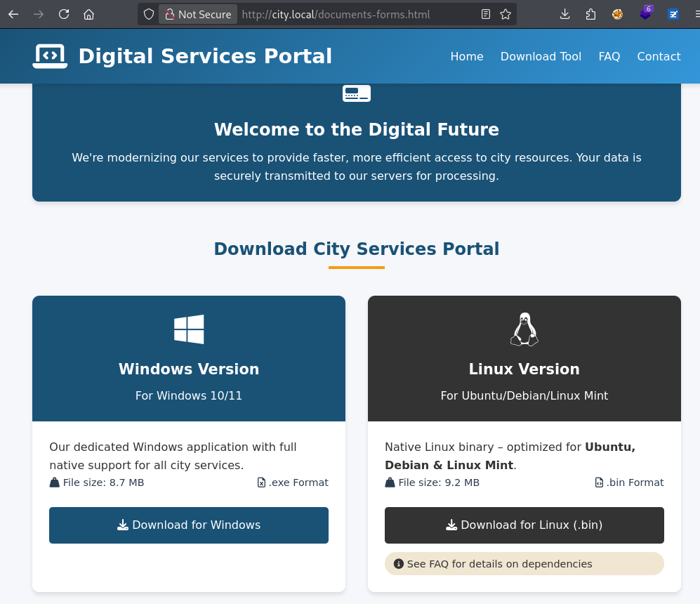Click the purple extension with badge 6
Screen dimensions: 700x604
[645, 14]
